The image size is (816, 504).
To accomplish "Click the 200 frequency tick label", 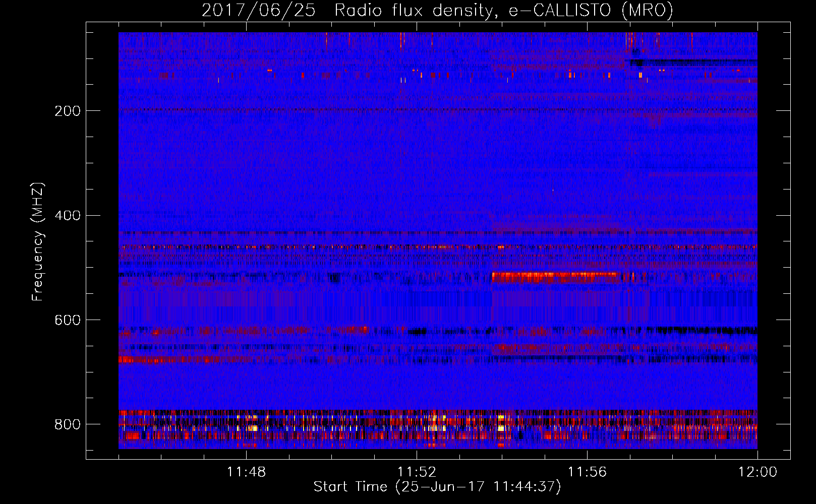I will [68, 111].
